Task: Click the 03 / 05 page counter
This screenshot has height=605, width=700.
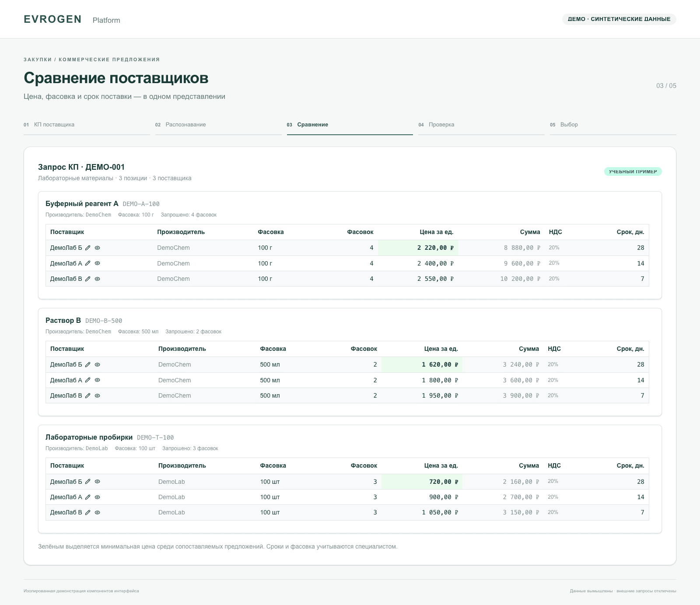Action: click(666, 86)
